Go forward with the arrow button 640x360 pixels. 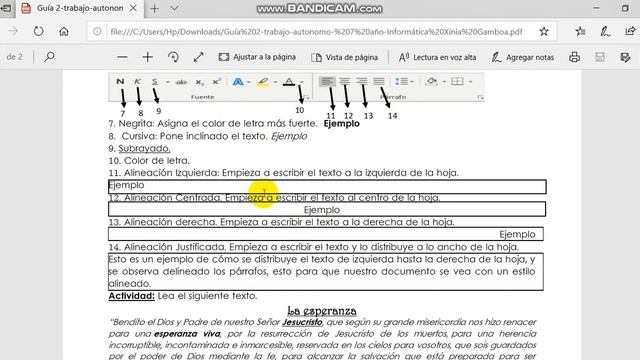[x=13, y=31]
